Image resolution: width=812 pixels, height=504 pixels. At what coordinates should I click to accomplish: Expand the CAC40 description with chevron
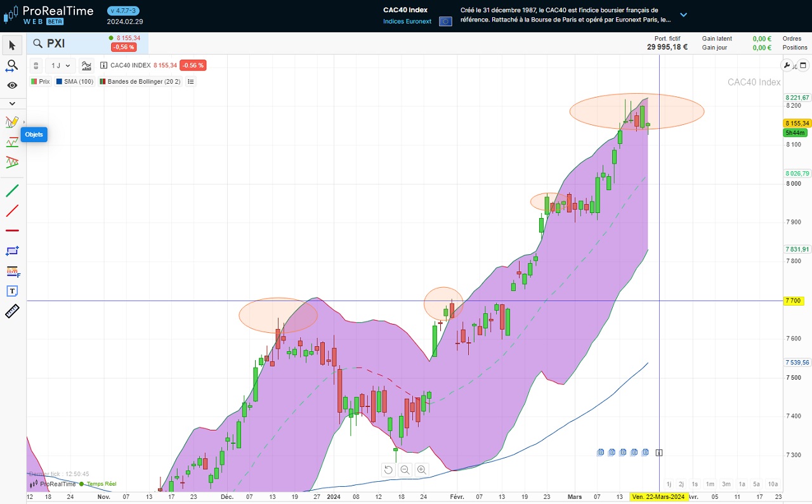pyautogui.click(x=683, y=15)
